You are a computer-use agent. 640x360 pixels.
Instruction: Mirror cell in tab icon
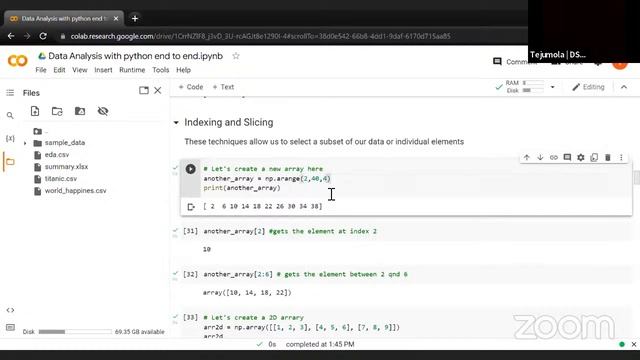tap(594, 157)
